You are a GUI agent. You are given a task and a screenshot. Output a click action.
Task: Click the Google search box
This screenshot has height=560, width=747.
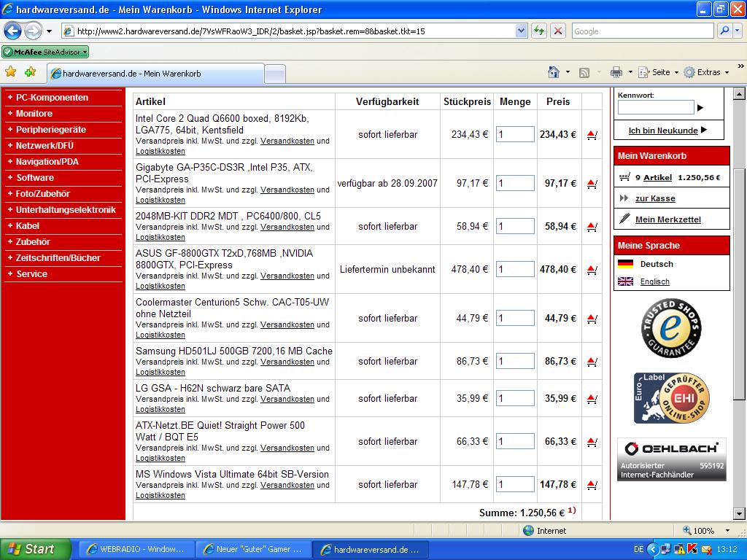(643, 31)
